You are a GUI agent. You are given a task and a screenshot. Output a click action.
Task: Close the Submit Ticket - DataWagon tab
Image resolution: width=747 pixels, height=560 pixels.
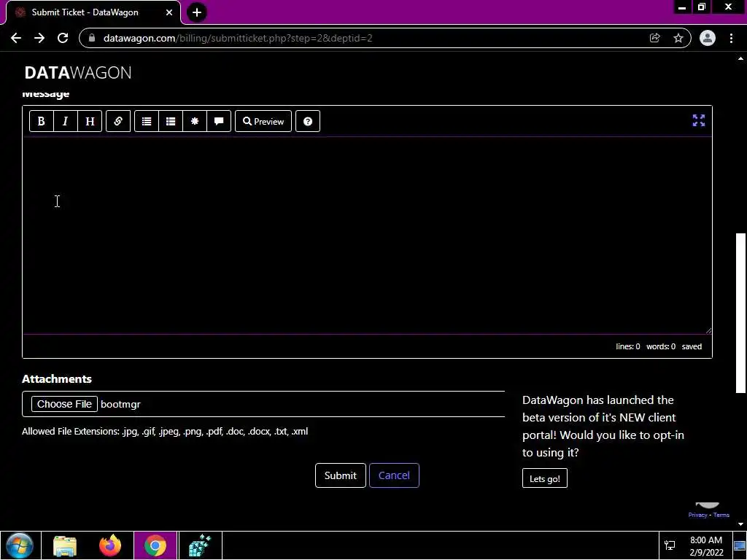click(x=169, y=12)
